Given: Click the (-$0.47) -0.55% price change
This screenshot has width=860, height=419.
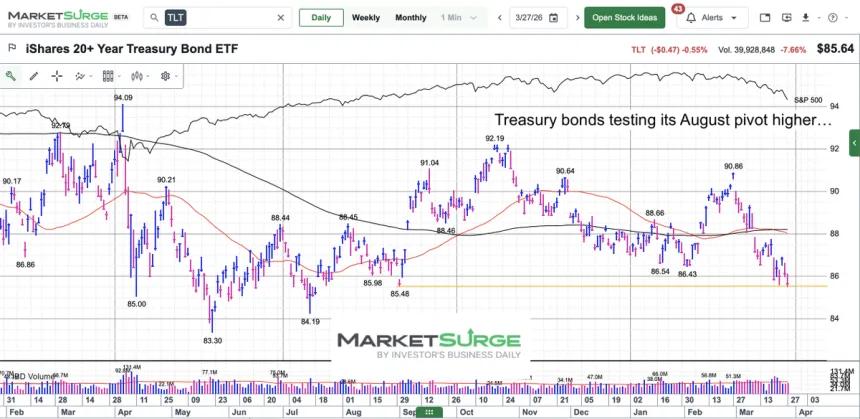Looking at the screenshot, I should coord(679,49).
